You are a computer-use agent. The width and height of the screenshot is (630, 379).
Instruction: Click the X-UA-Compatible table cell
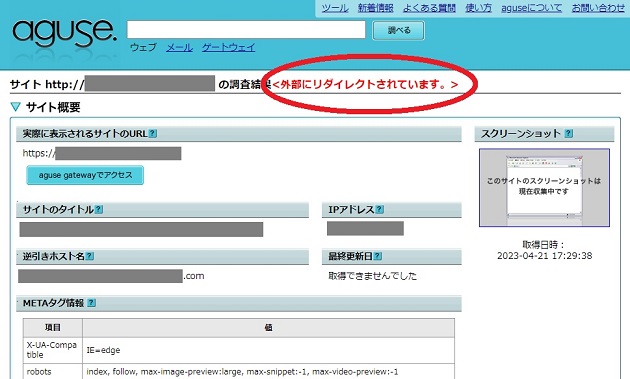[53, 350]
